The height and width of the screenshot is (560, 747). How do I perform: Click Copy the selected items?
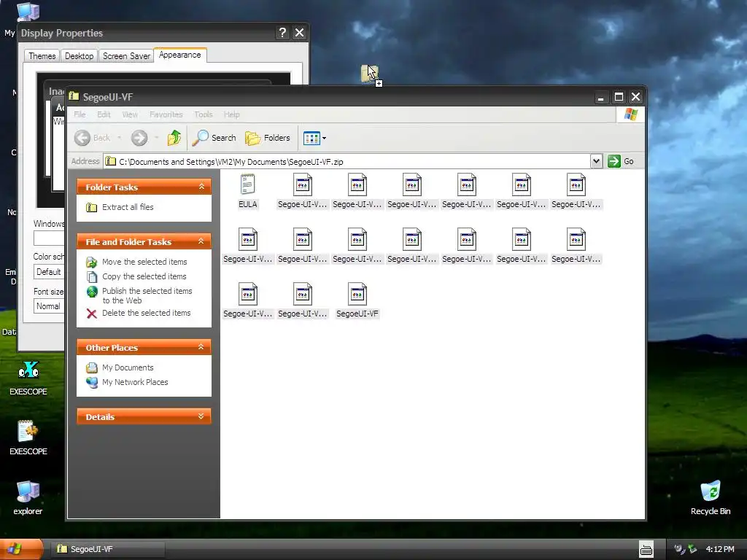136,276
